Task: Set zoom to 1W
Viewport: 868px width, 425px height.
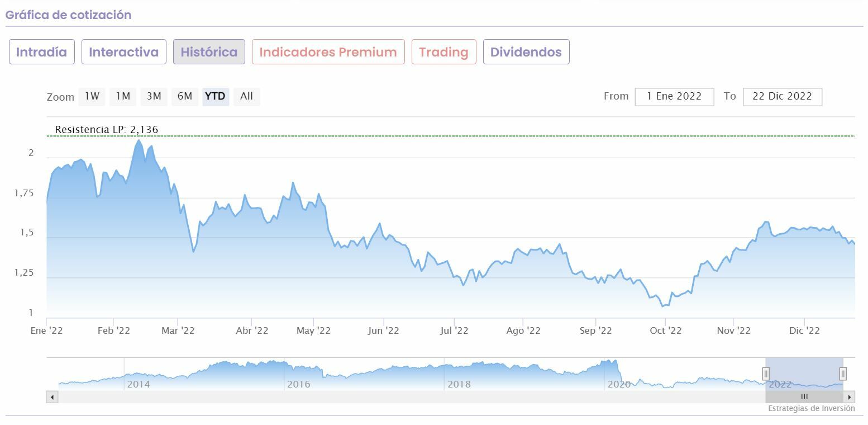Action: [92, 96]
